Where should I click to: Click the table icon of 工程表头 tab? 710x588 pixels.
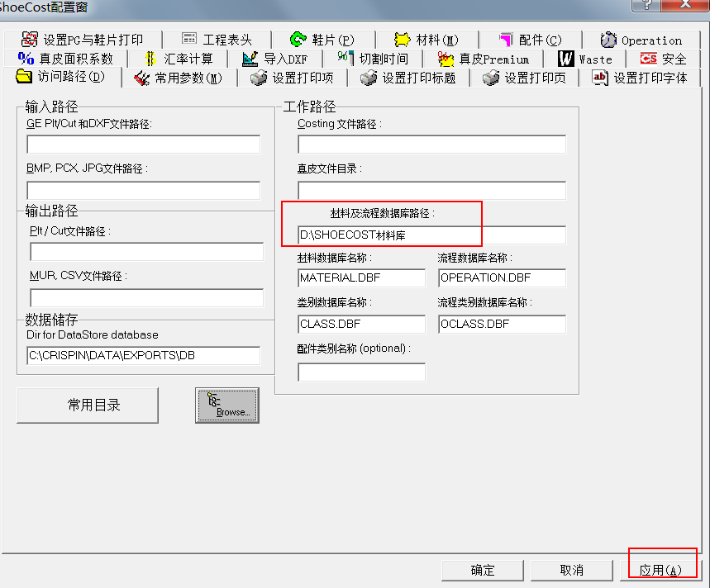(x=189, y=39)
